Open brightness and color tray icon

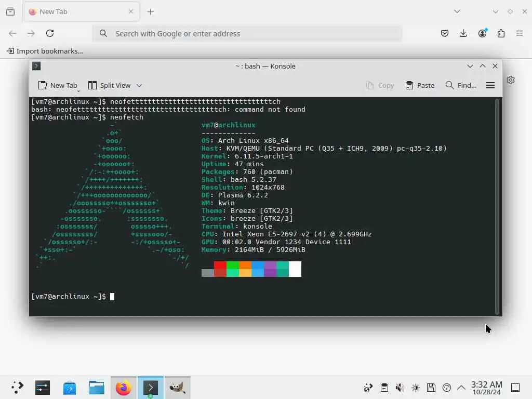(x=415, y=388)
